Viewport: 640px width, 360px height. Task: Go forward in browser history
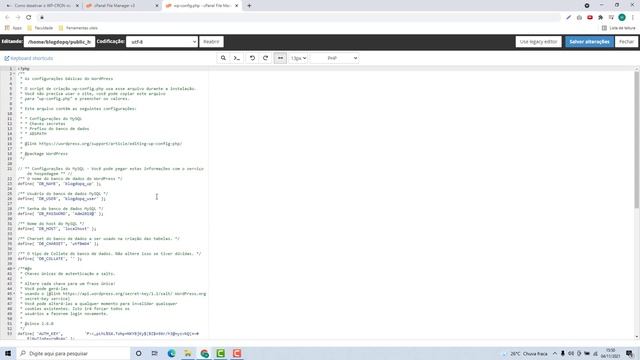[x=18, y=17]
